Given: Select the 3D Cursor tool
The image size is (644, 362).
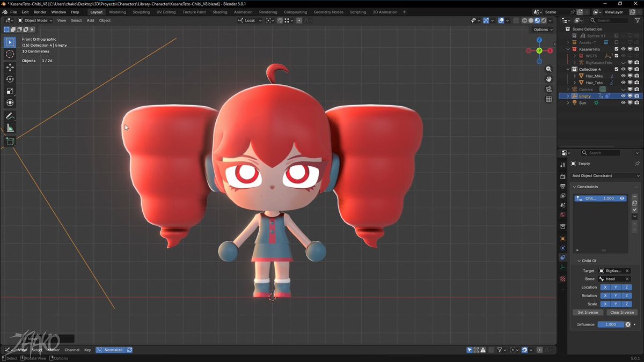Looking at the screenshot, I should (x=10, y=54).
